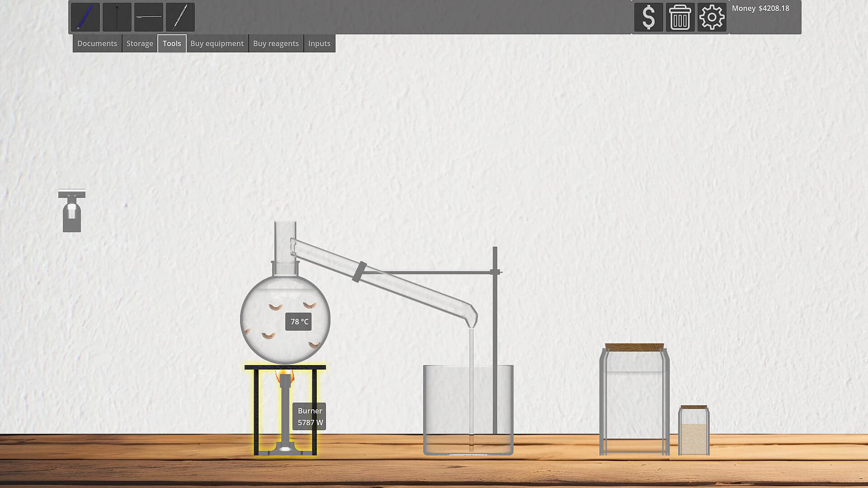Screen dimensions: 868x488
Task: Click the wall-mounted water tap
Action: point(71,211)
